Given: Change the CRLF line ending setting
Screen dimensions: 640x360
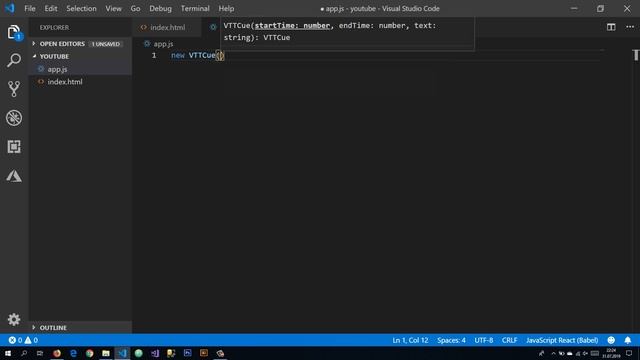Looking at the screenshot, I should click(x=509, y=340).
